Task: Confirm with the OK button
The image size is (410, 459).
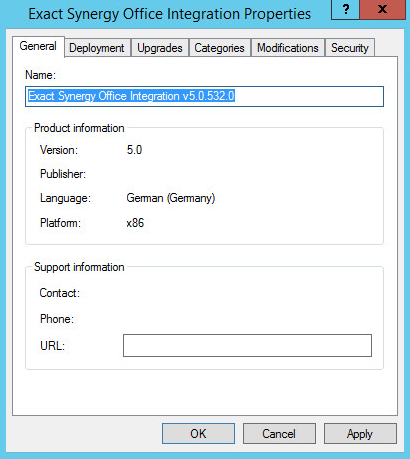Action: [x=198, y=434]
